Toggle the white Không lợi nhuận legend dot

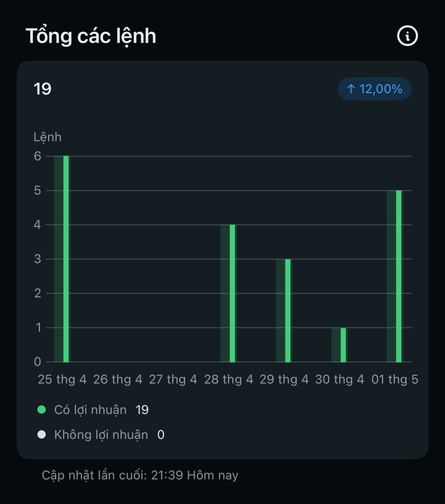click(41, 435)
